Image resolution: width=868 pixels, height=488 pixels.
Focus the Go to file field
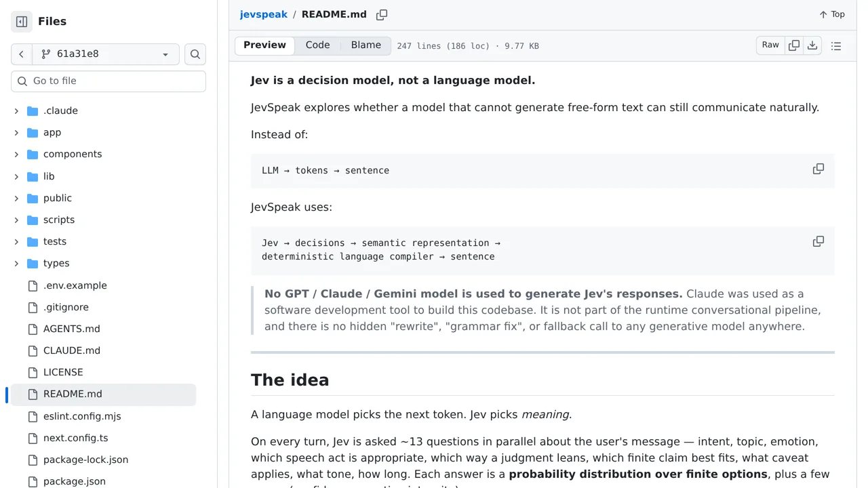click(x=108, y=81)
